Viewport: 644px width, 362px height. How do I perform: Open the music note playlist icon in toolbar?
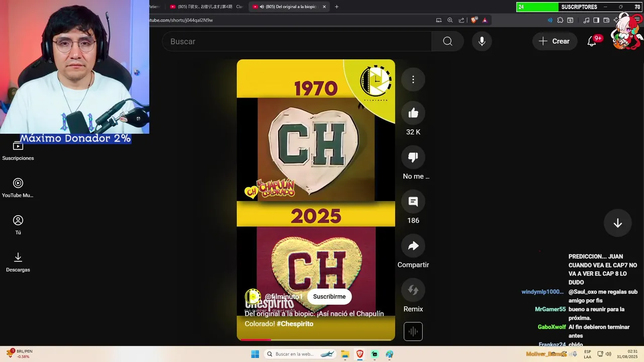[586, 20]
